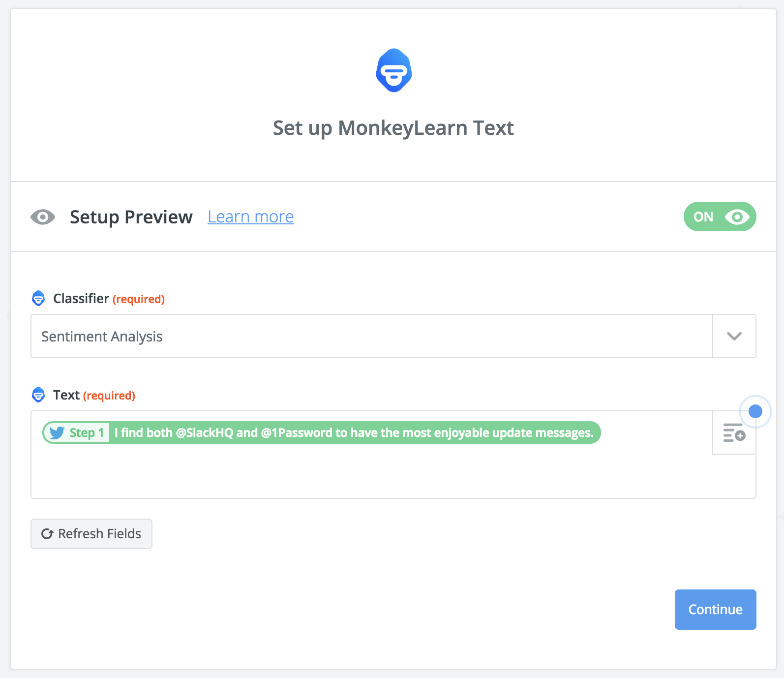The width and height of the screenshot is (784, 678).
Task: Click the MonkeyLearn icon next to Classifier
Action: 38,298
